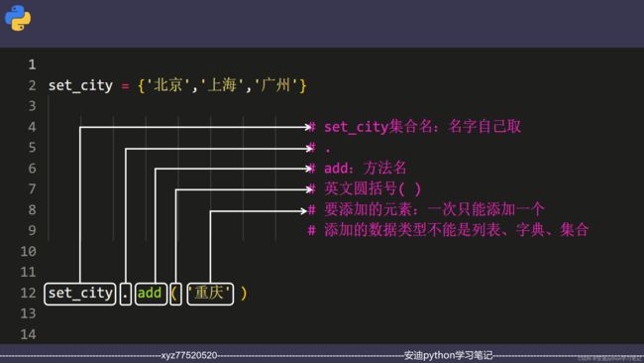Click the add method on line 12
Viewport: 644px width, 363px height.
click(151, 294)
